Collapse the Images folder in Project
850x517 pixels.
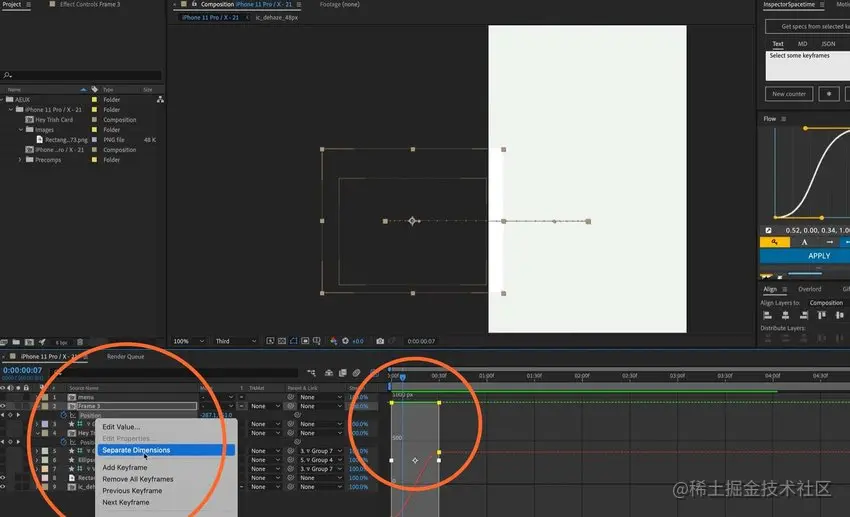(x=21, y=130)
